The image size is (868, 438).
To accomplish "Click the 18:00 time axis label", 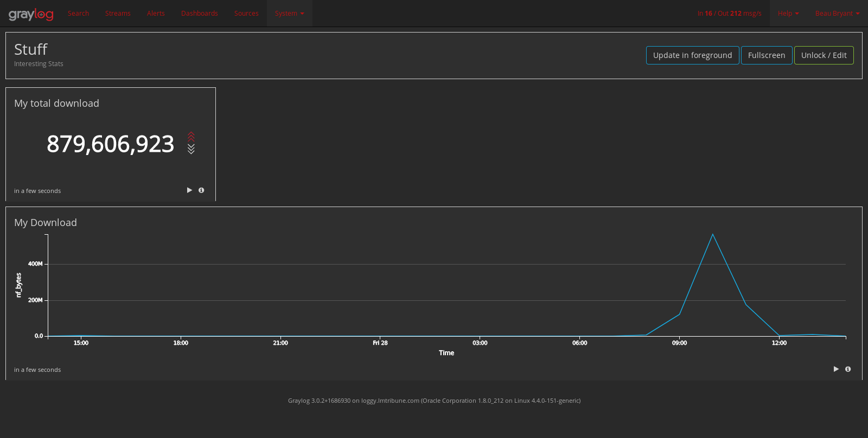I will click(x=181, y=343).
